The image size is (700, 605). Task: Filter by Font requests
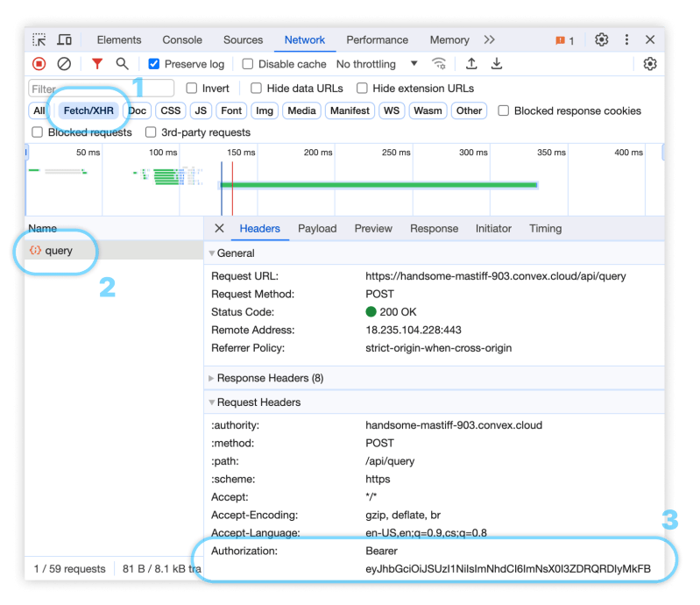pyautogui.click(x=231, y=110)
